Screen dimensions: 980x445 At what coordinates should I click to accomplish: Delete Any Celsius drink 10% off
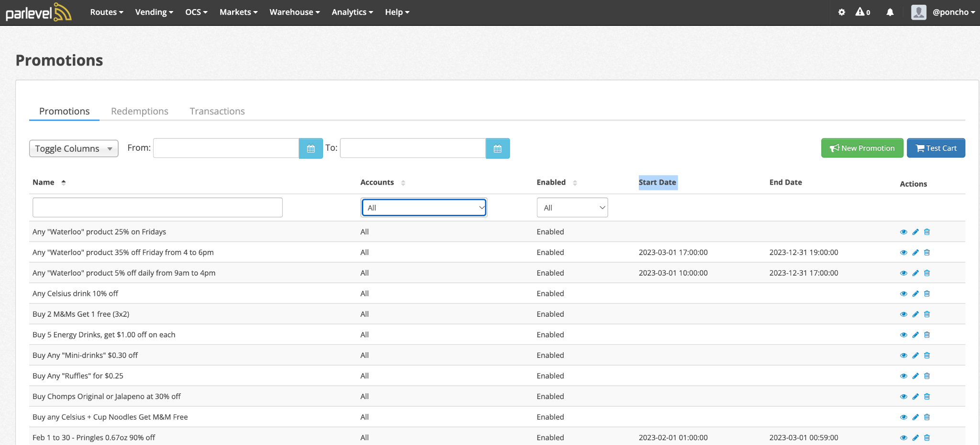tap(927, 293)
